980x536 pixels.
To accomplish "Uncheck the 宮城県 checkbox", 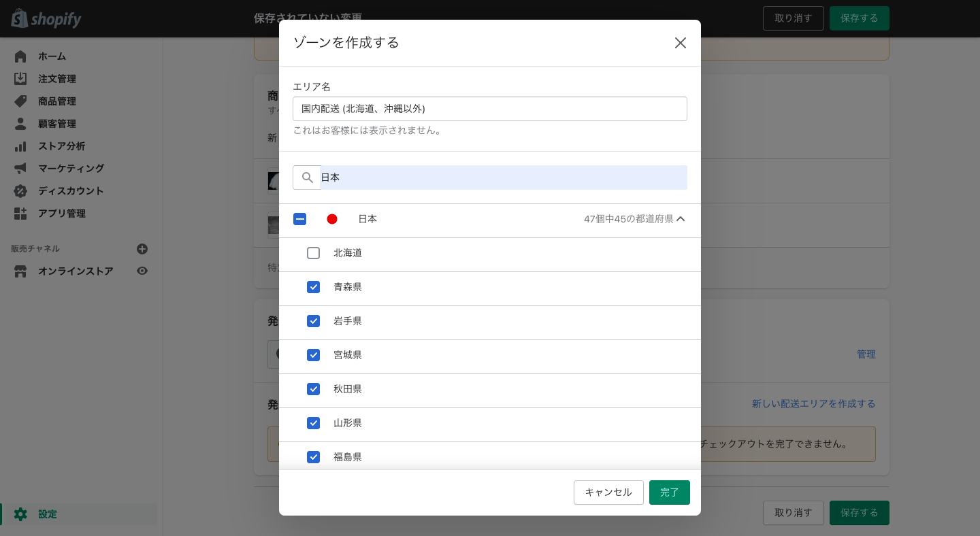I will [x=313, y=355].
